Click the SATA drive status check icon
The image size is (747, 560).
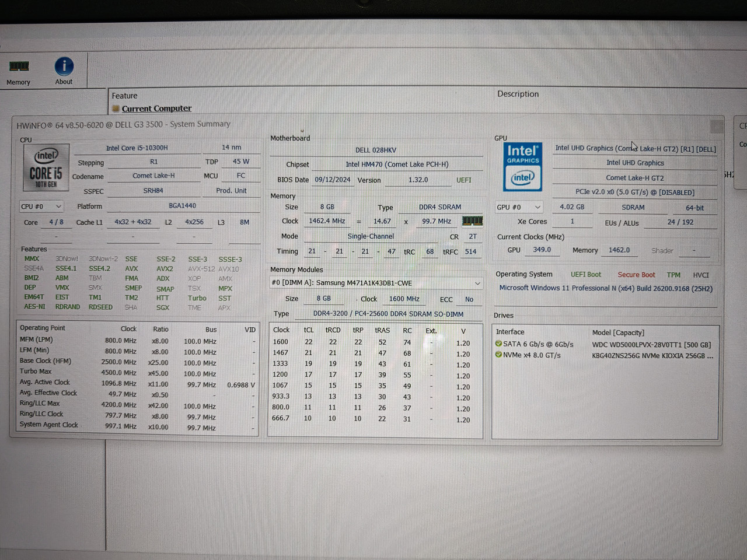pos(498,344)
